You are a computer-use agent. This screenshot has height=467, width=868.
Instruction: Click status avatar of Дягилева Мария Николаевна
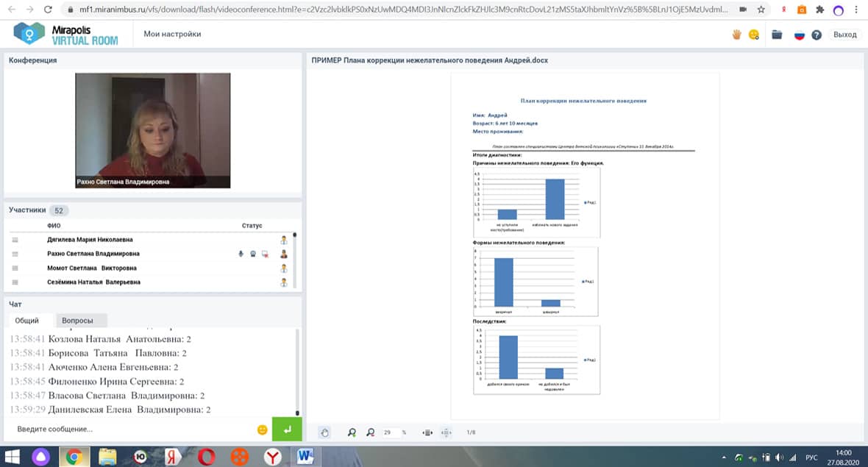283,240
